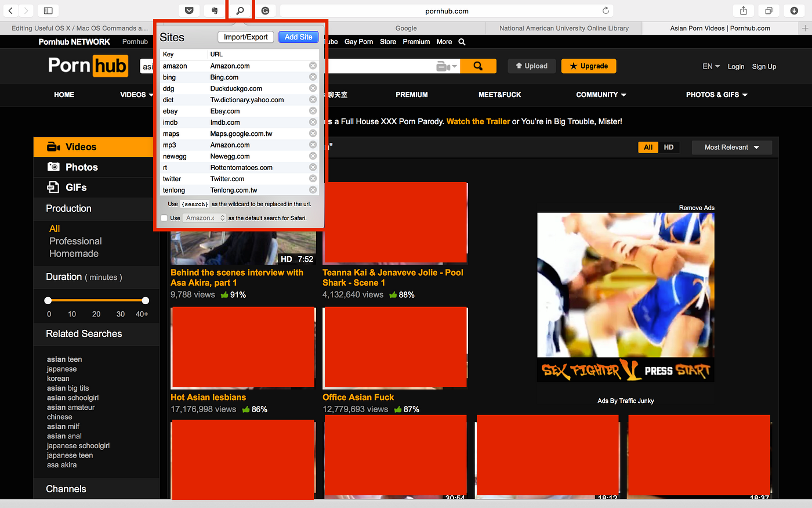Screen dimensions: 812x508
Task: Click the network bar search magnifier
Action: 462,42
